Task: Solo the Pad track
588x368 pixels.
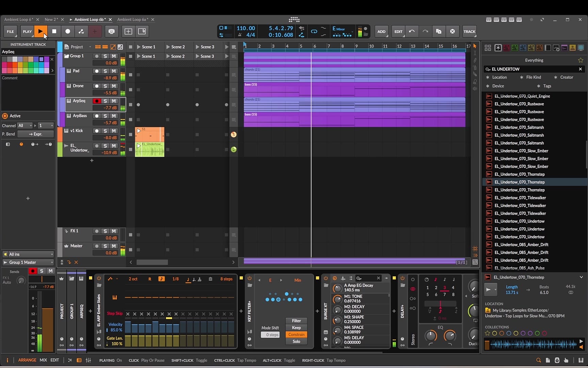Action: [x=105, y=71]
